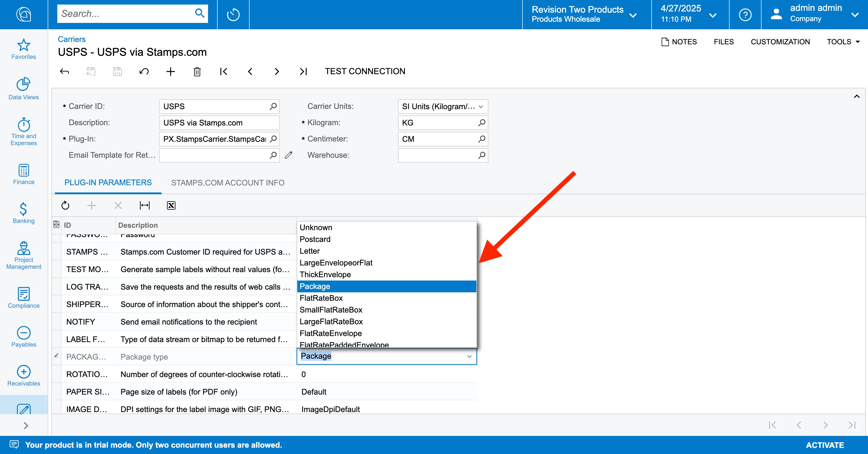Go to last carrier record
Viewport: 868px width, 454px height.
coord(303,71)
